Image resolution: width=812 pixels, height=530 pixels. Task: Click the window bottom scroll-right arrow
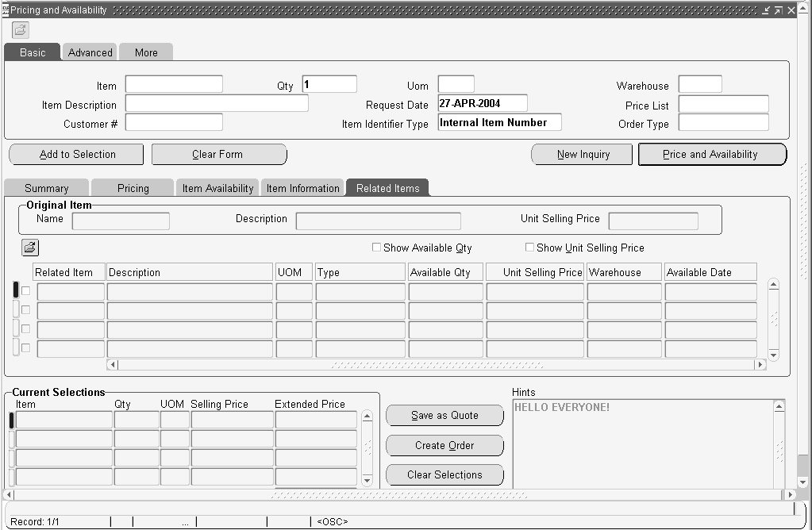pyautogui.click(x=791, y=495)
